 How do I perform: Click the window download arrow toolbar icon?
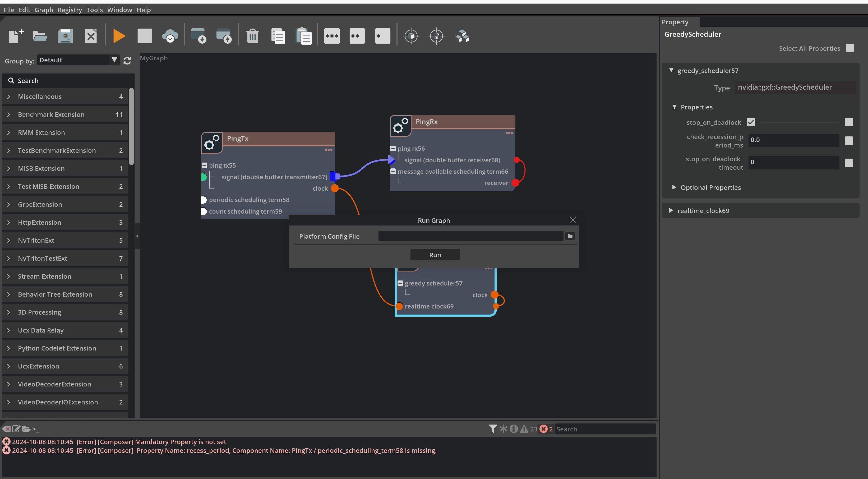point(198,36)
